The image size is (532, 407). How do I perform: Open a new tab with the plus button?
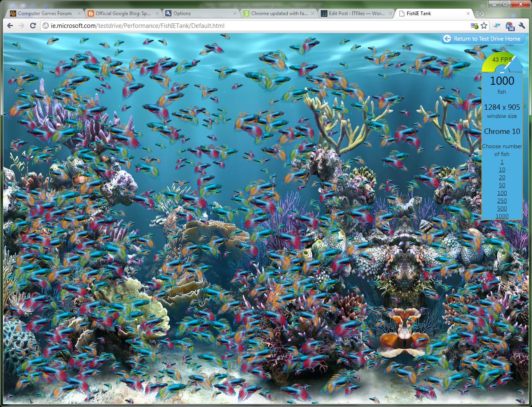480,14
